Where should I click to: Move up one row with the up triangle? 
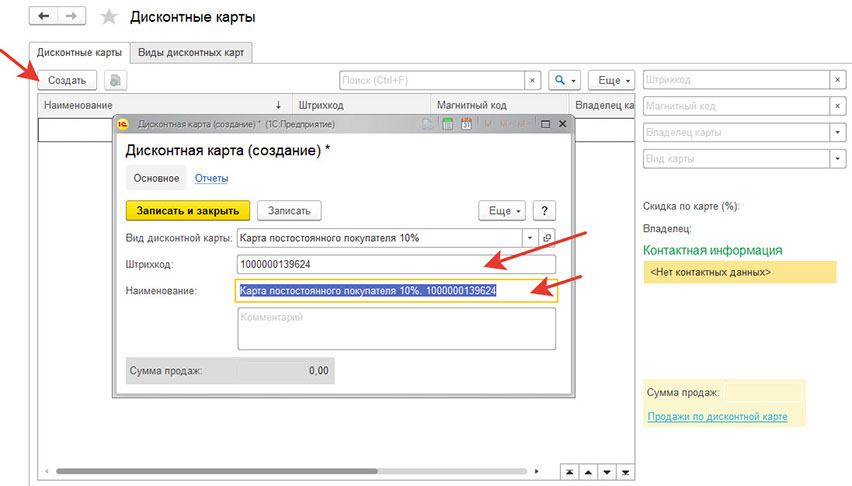point(588,472)
